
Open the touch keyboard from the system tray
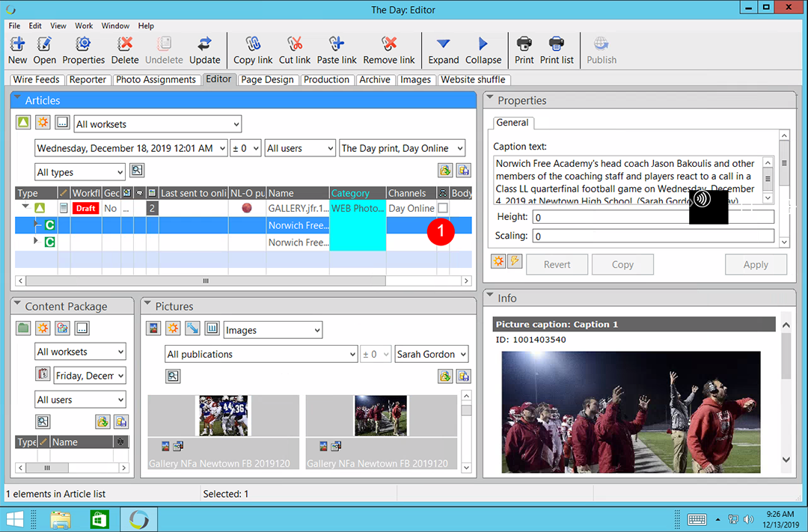tap(697, 519)
